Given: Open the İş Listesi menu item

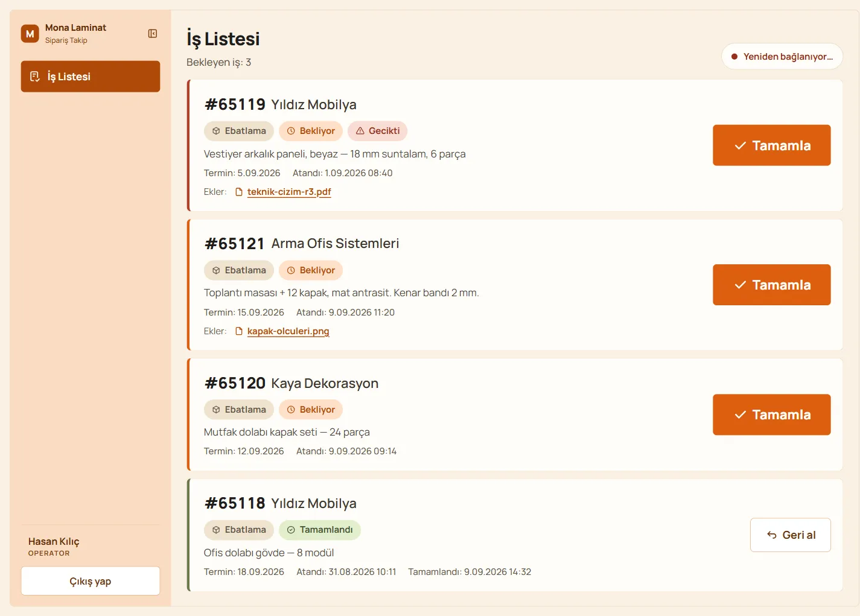Looking at the screenshot, I should point(91,77).
